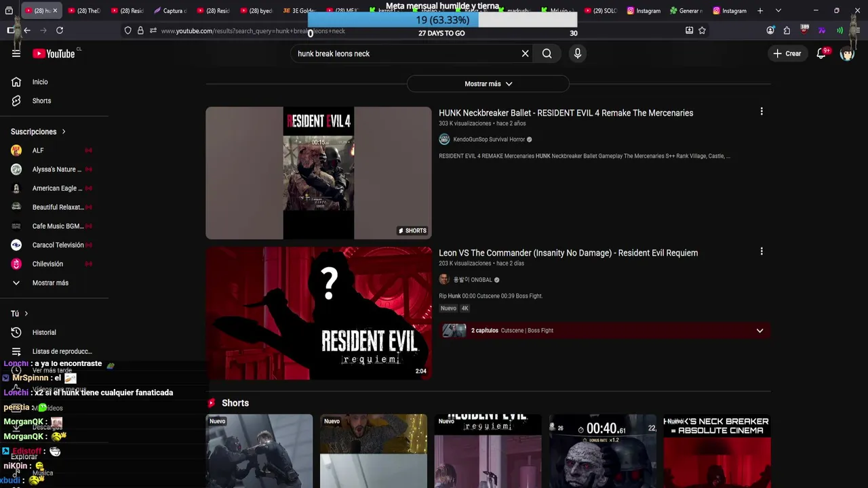Viewport: 868px width, 488px height.
Task: Switch to the (29) SOLO tab
Action: tap(601, 11)
